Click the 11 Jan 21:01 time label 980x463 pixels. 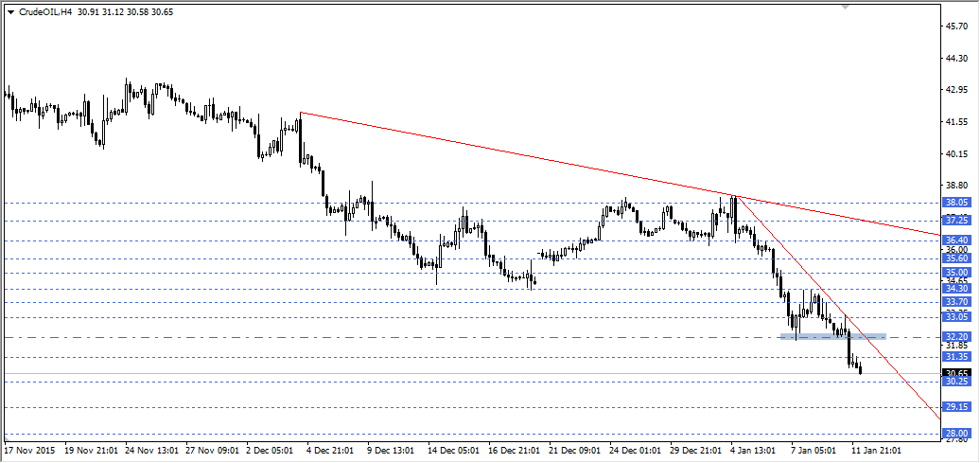click(x=876, y=450)
